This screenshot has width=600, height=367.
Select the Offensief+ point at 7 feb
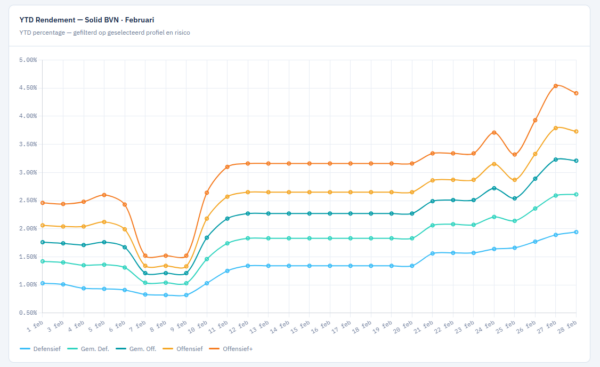pyautogui.click(x=145, y=256)
